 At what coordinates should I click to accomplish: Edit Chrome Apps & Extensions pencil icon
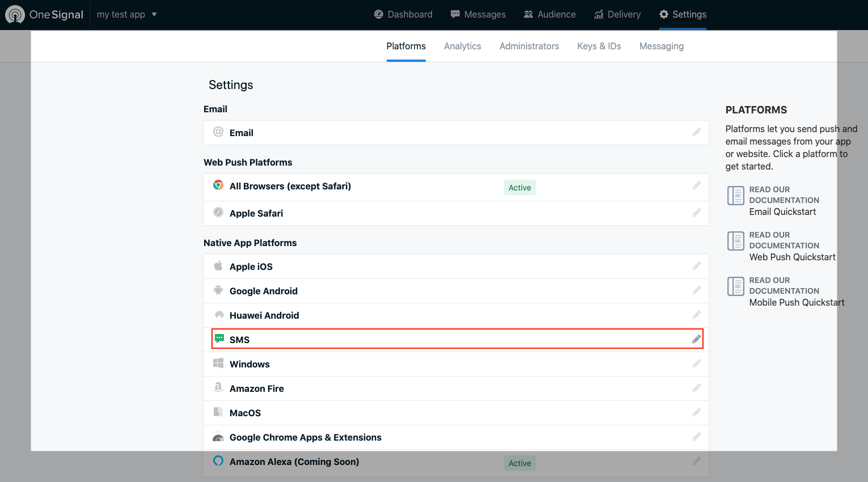pyautogui.click(x=696, y=437)
